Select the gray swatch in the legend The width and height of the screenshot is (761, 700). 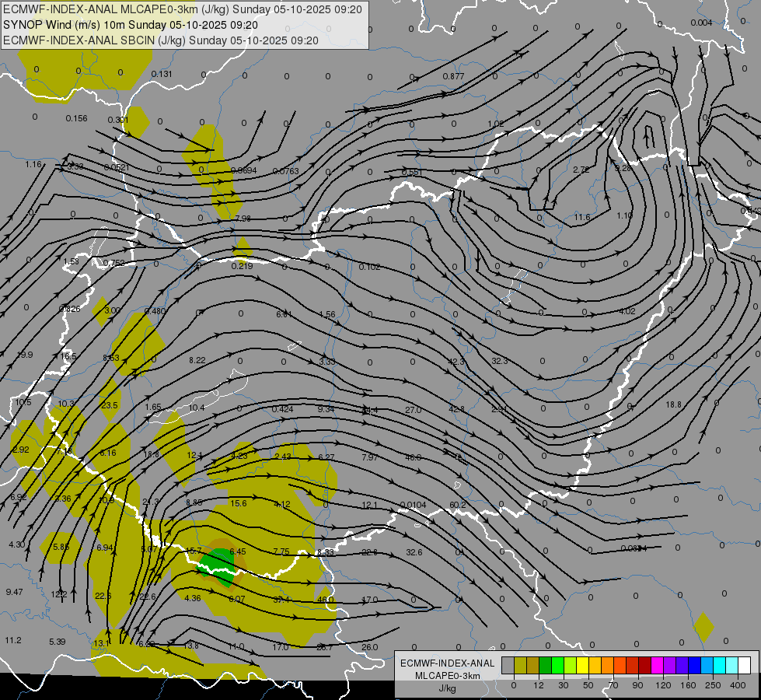pyautogui.click(x=508, y=666)
